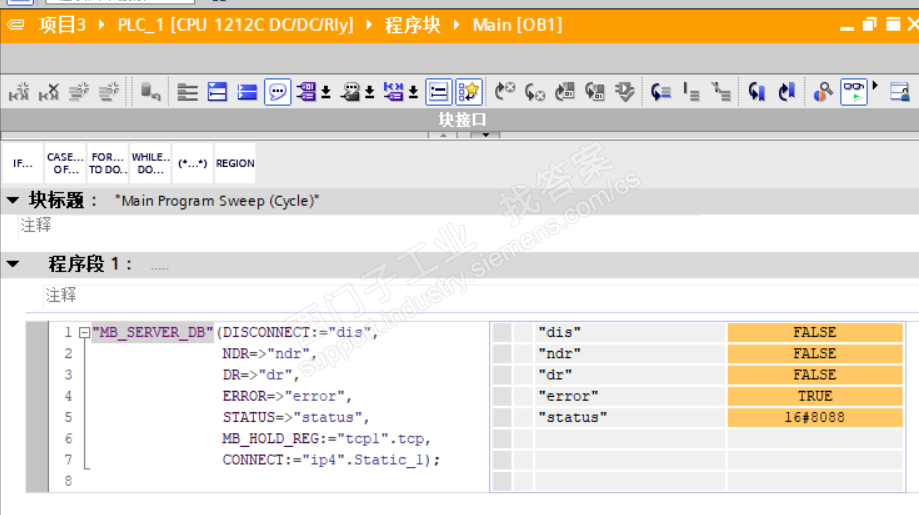Click the Add row toolbar icon
Viewport: 919px width, 515px height.
pyautogui.click(x=108, y=92)
